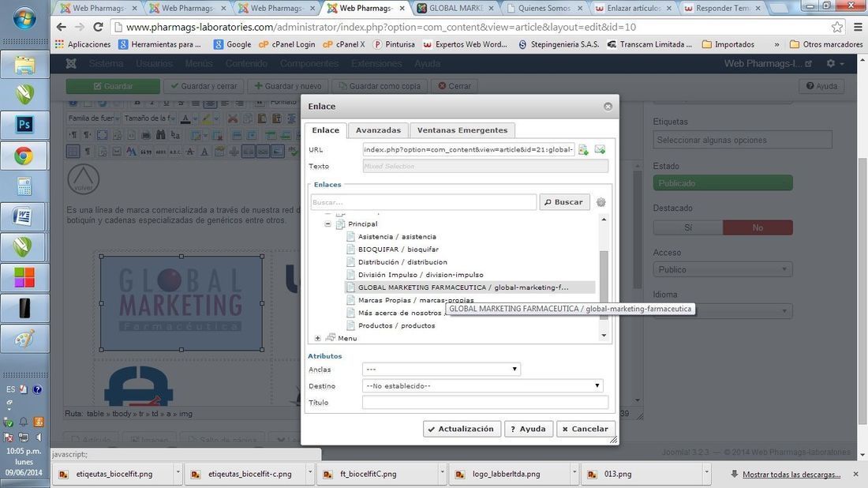The width and height of the screenshot is (868, 488).
Task: Click the Windows Start orb
Action: click(24, 18)
